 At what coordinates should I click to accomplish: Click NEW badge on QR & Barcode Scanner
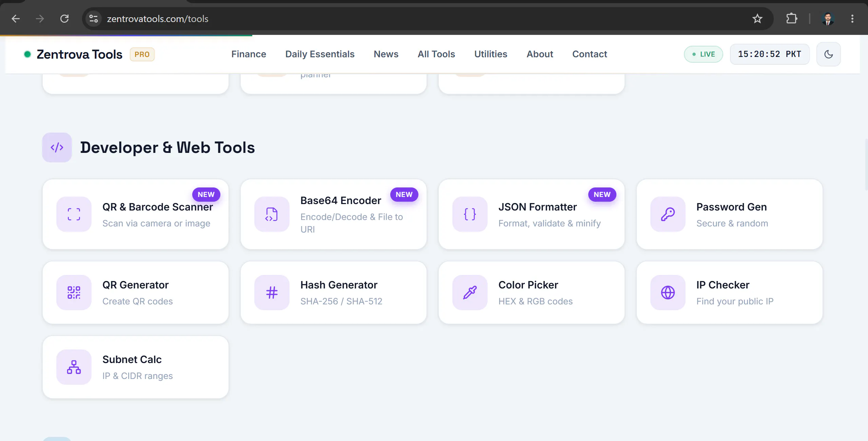pos(206,195)
